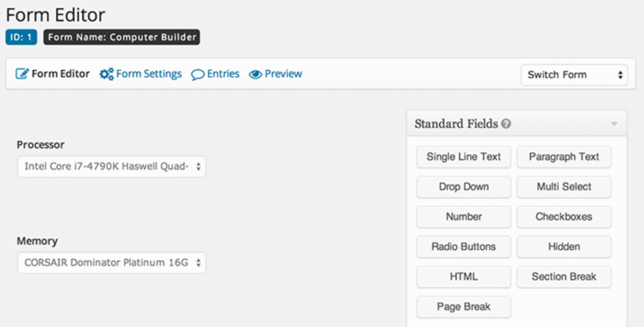Open the Processor dropdown

click(112, 166)
